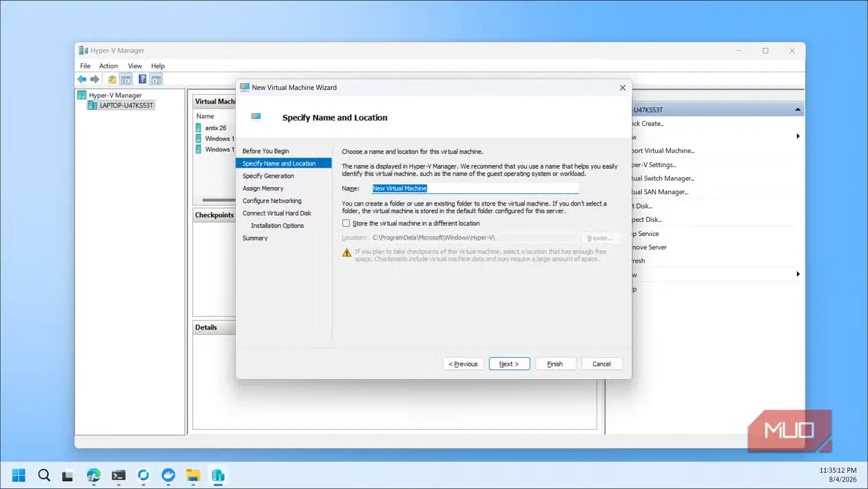Image resolution: width=868 pixels, height=489 pixels.
Task: Enable Store the virtual machine in different location
Action: point(346,223)
